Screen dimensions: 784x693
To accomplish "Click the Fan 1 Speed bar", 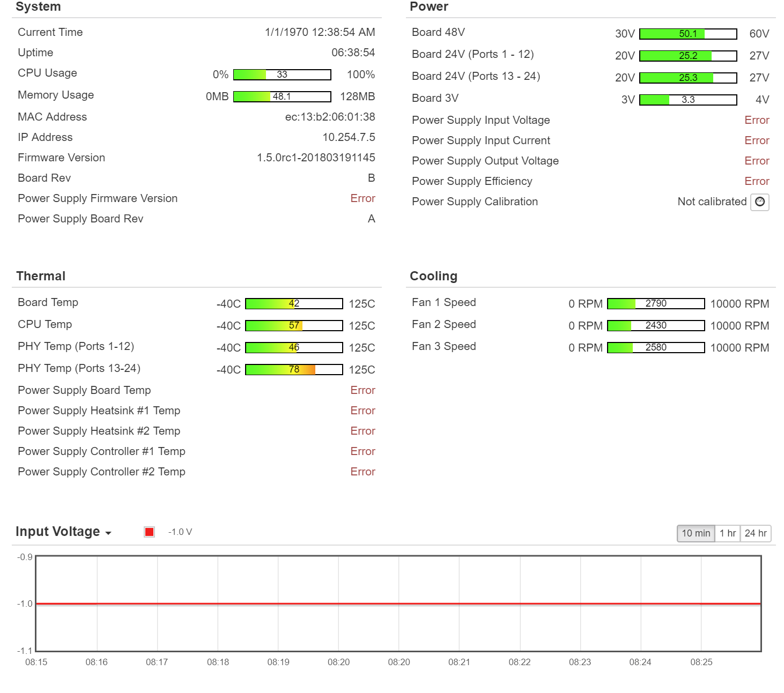I will pyautogui.click(x=656, y=304).
